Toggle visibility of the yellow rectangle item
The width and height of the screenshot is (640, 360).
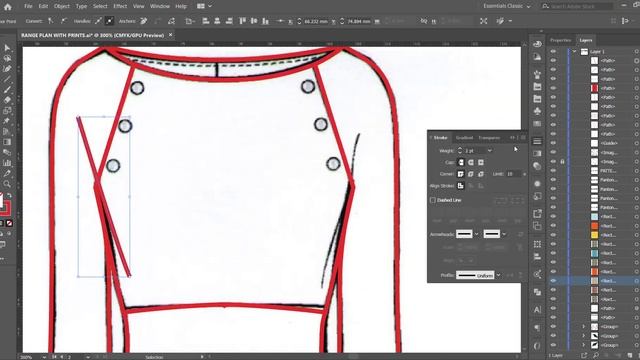pos(553,235)
